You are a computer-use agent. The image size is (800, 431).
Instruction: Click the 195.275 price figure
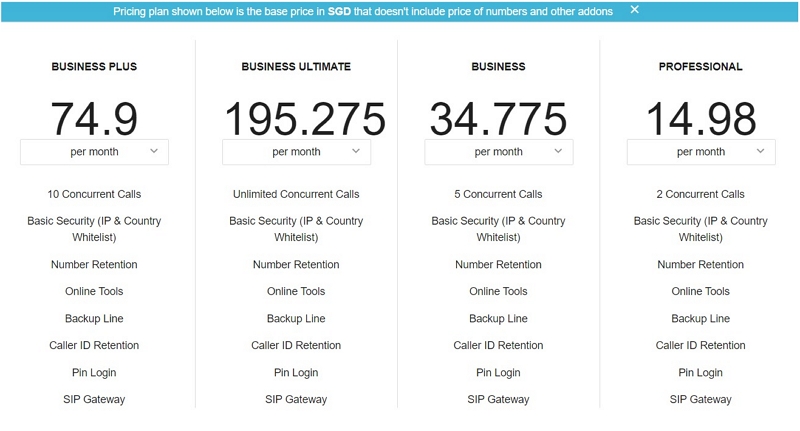point(305,119)
